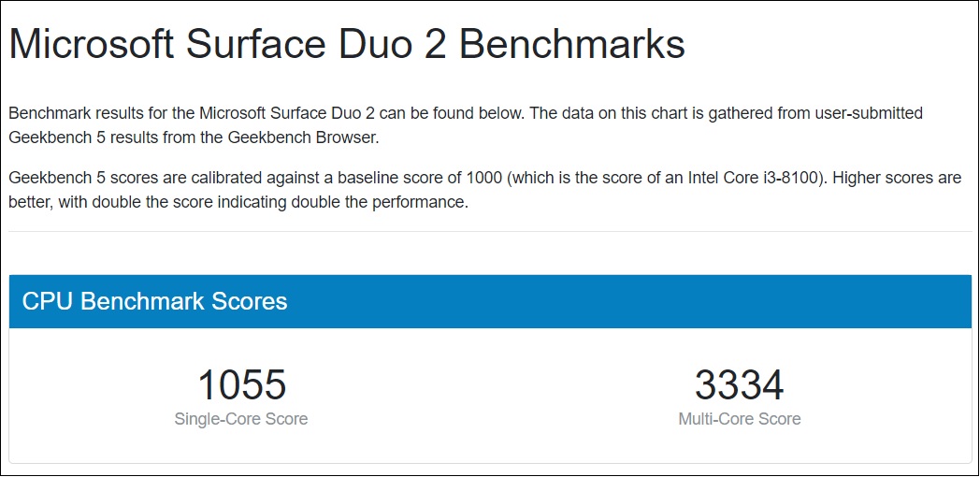Click the paragraph starting Geekbench 5 scores are calibrated
This screenshot has height=477, width=980.
point(485,191)
